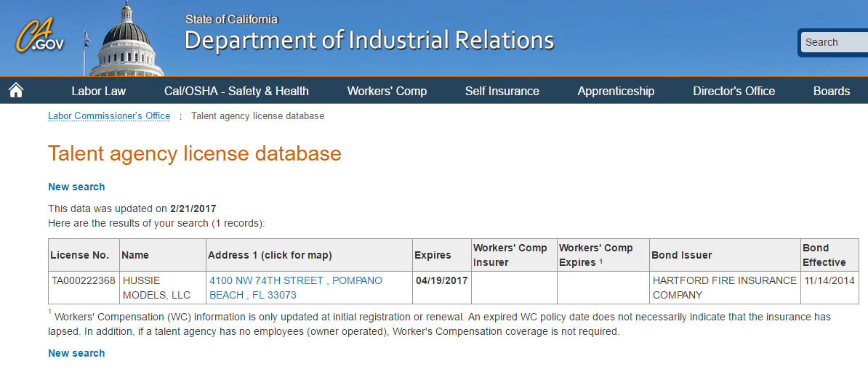Follow the Labor Commissioner's Office breadcrumb link
This screenshot has width=868, height=385.
(x=109, y=116)
